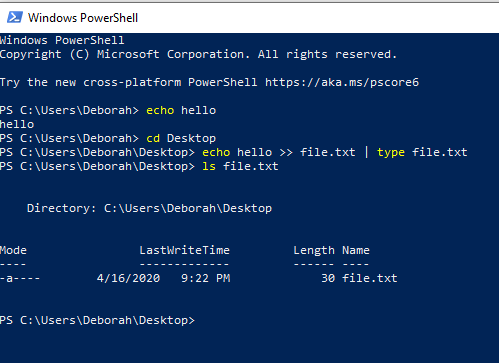Click the Copyright Microsoft Corporation line
Image resolution: width=499 pixels, height=363 pixels.
point(199,54)
